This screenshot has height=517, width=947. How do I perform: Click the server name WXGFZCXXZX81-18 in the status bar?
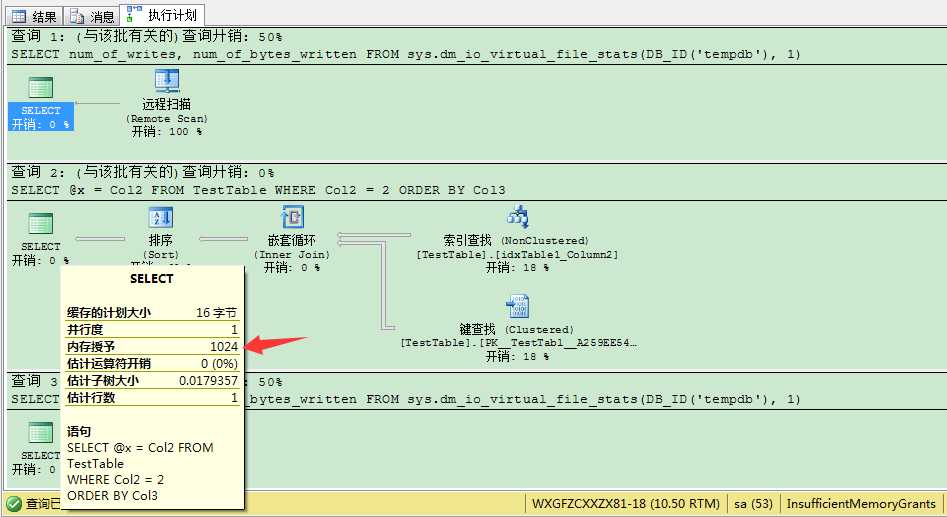(x=626, y=504)
